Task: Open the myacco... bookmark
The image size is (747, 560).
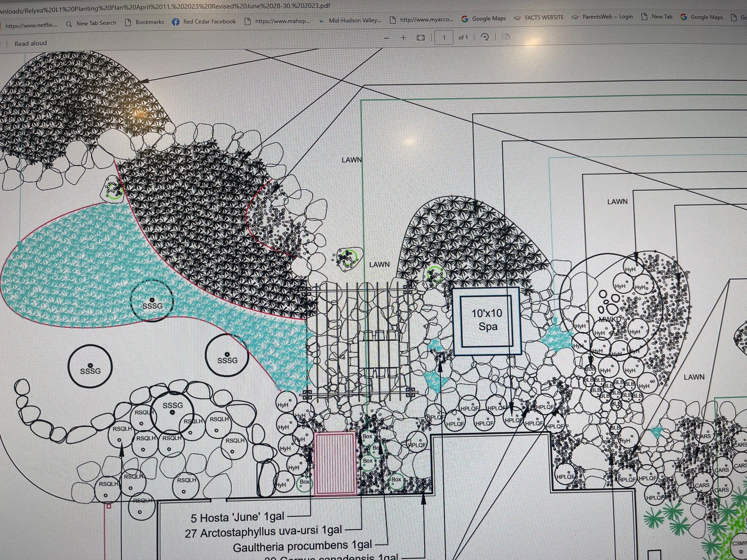Action: 421,20
